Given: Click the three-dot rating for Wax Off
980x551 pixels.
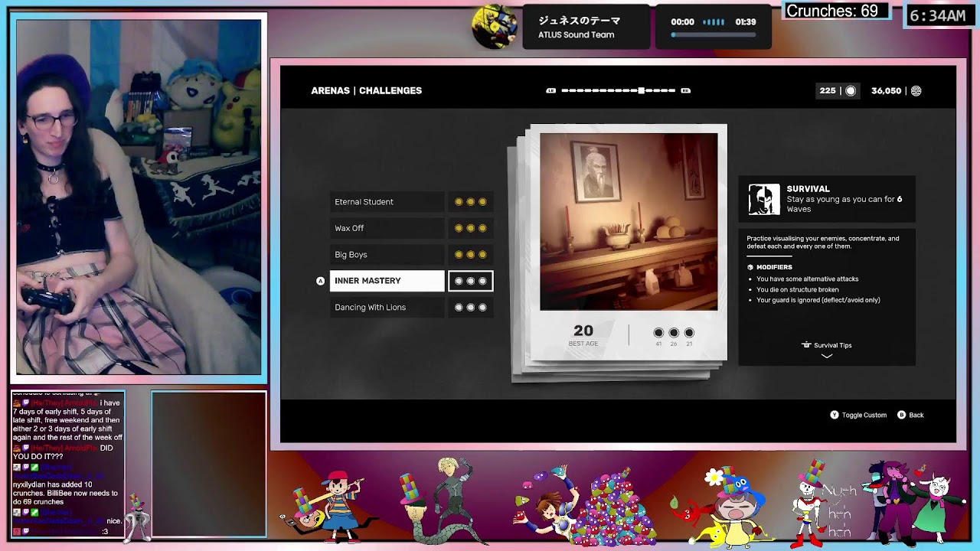Looking at the screenshot, I should [470, 228].
